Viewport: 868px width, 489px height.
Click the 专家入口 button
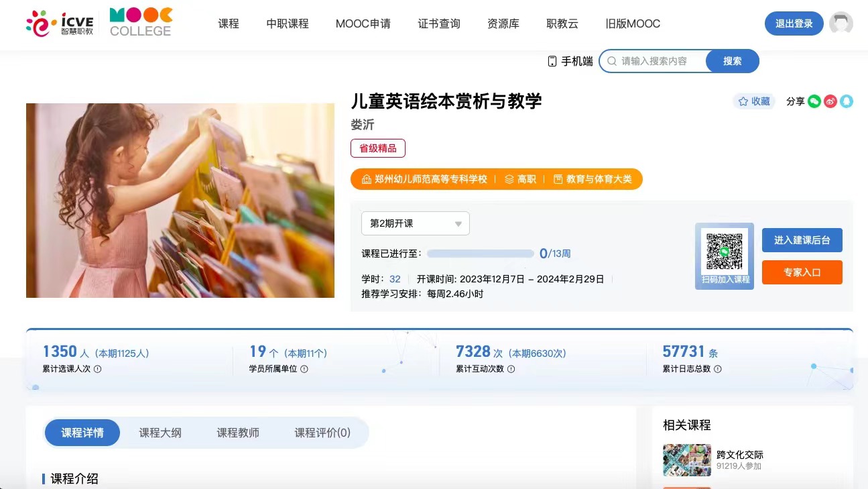[802, 272]
